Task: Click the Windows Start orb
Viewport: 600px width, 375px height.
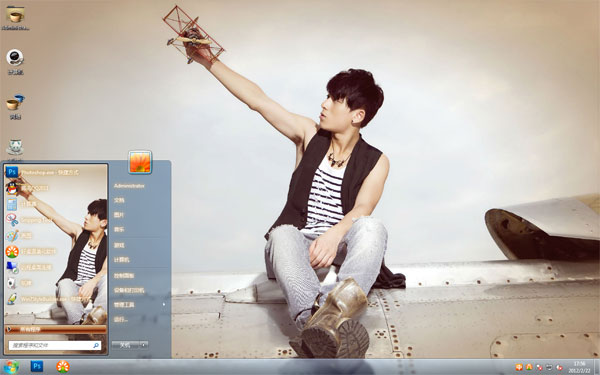Action: point(11,367)
